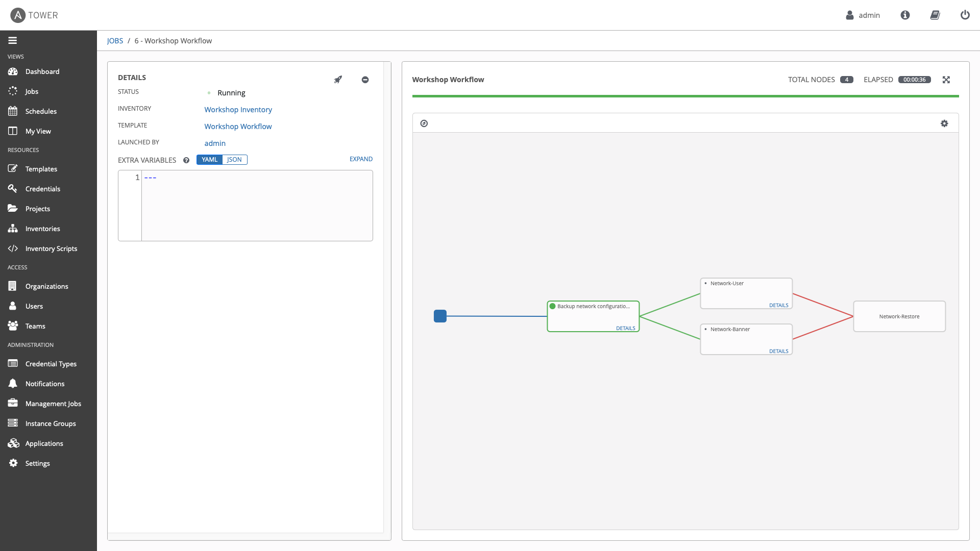Click the JOBS breadcrumb link
Viewport: 980px width, 551px height.
(x=115, y=41)
